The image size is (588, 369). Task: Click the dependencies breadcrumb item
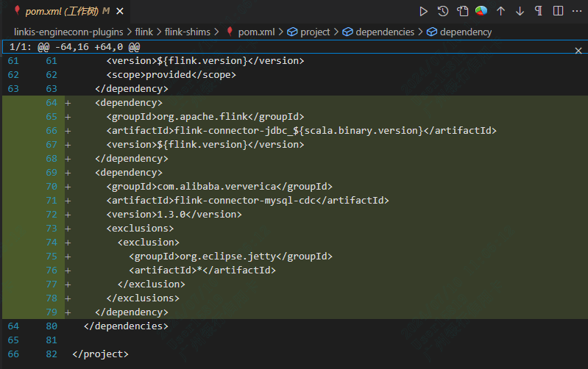pos(385,32)
